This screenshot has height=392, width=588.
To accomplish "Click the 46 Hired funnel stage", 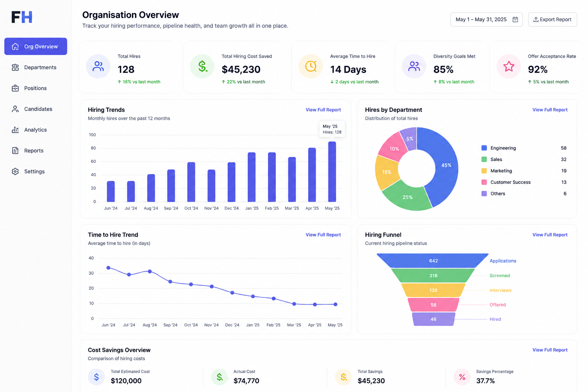I will [433, 319].
